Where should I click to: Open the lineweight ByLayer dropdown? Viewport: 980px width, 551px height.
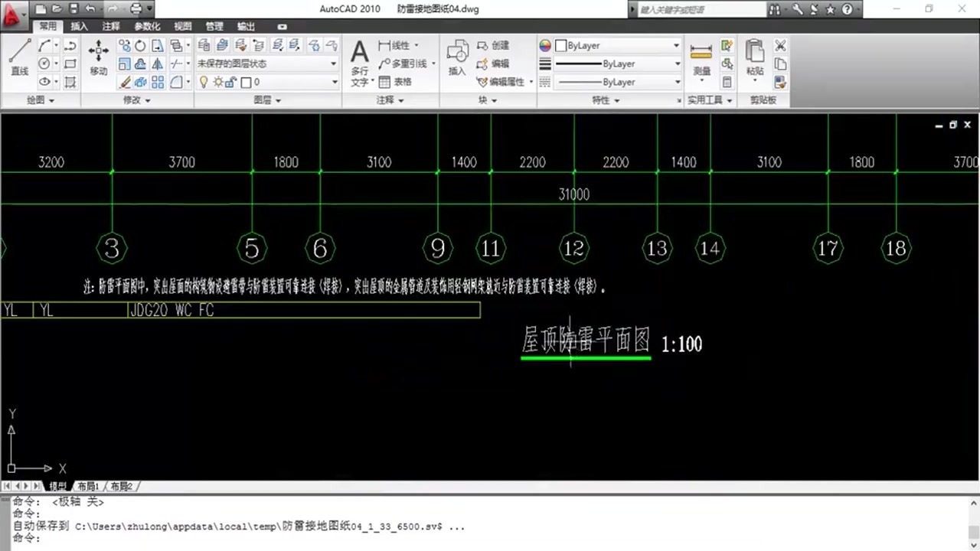pos(617,64)
